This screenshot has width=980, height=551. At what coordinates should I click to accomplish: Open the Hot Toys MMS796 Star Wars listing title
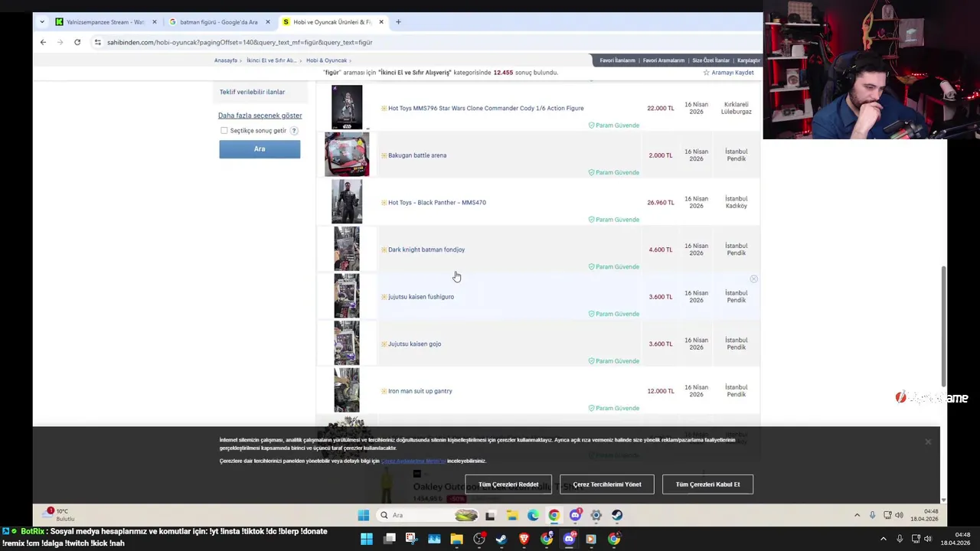(x=485, y=108)
